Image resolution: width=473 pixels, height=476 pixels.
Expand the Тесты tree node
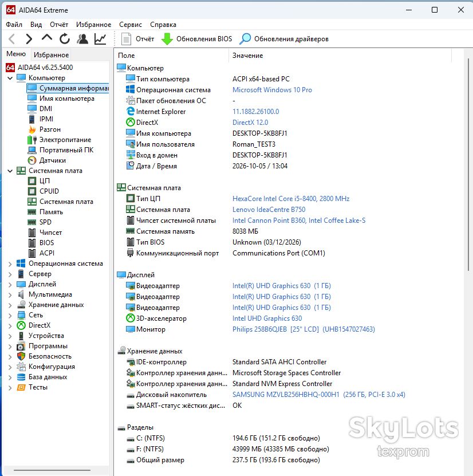pyautogui.click(x=10, y=388)
